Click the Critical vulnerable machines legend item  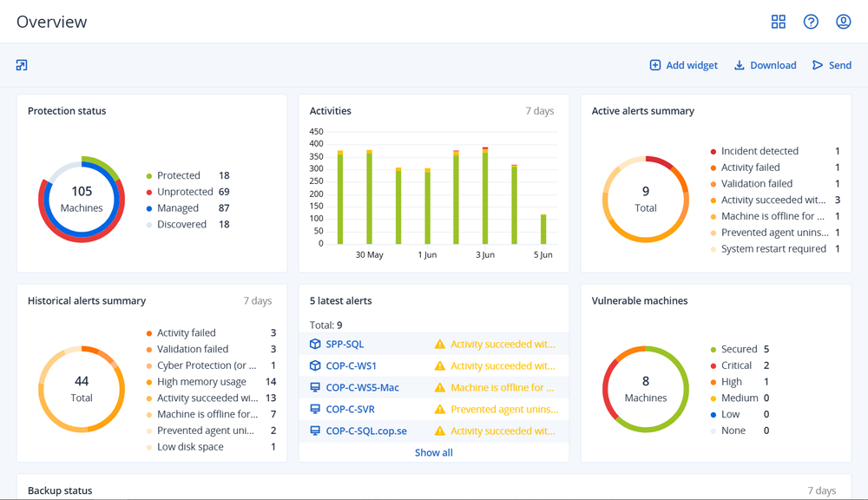click(736, 365)
